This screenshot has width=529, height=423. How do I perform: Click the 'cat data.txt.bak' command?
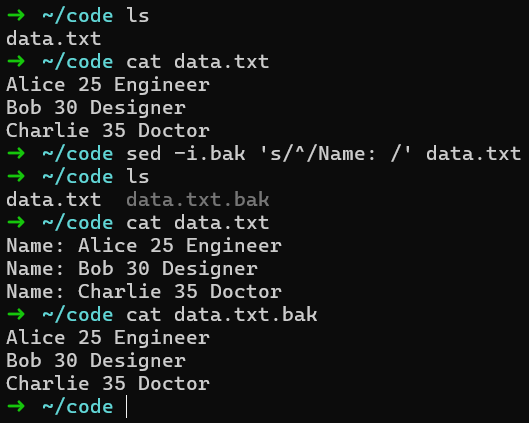[x=222, y=314]
